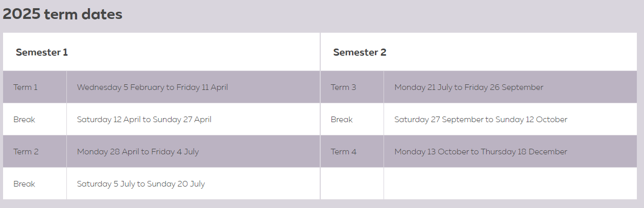Select "Monday 13 October to Thursday 18 December"
The height and width of the screenshot is (208, 644).
pyautogui.click(x=481, y=152)
